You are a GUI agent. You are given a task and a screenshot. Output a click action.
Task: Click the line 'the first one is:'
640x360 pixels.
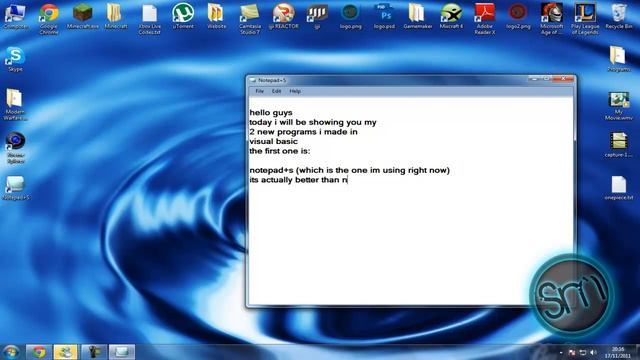(x=280, y=151)
